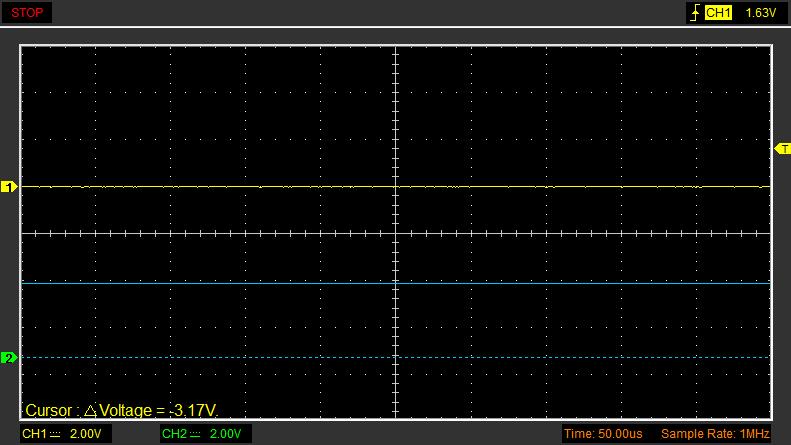The image size is (791, 445).
Task: Click the center crosshair of the graticule
Action: pos(396,234)
